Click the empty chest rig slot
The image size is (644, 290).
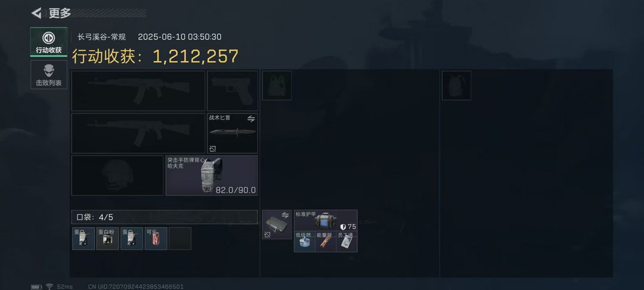(277, 85)
